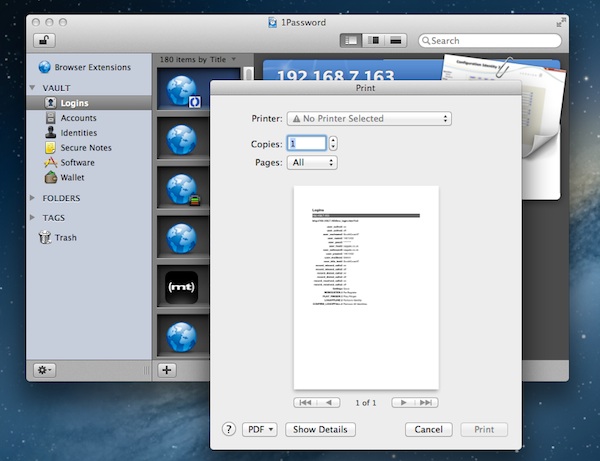Open Browser Extensions in the sidebar
Viewport: 600px width, 461px height.
(x=85, y=67)
